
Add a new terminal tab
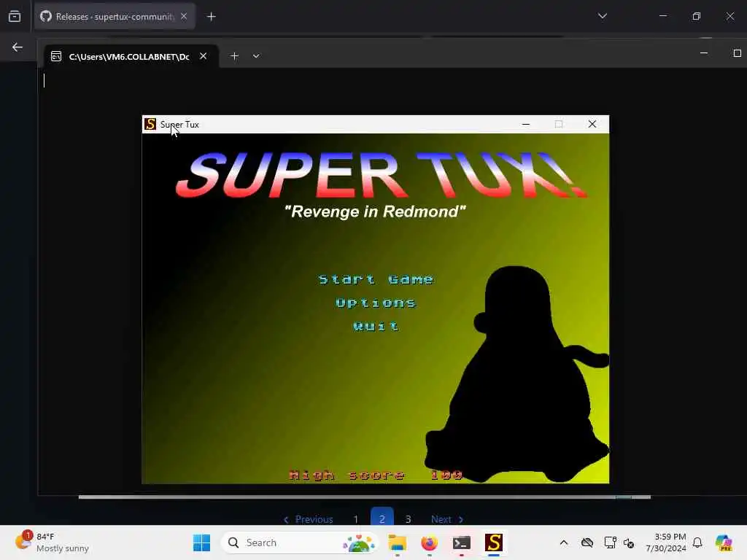pyautogui.click(x=234, y=56)
